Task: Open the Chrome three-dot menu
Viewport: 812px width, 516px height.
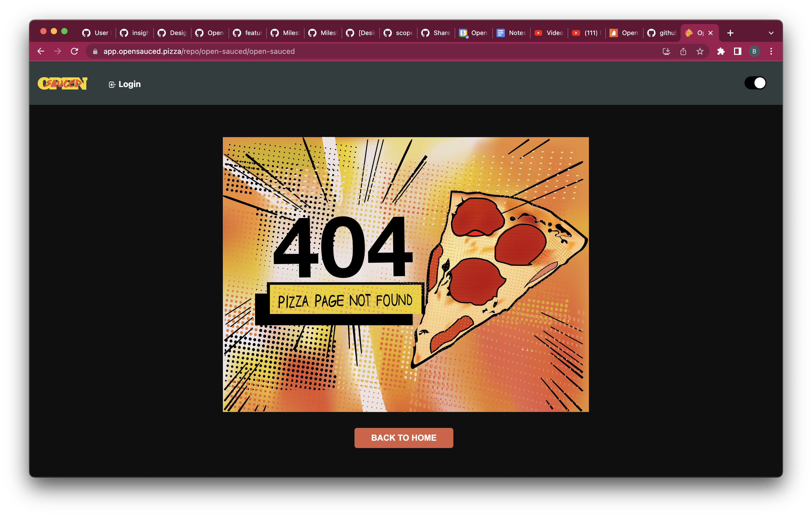Action: 771,51
